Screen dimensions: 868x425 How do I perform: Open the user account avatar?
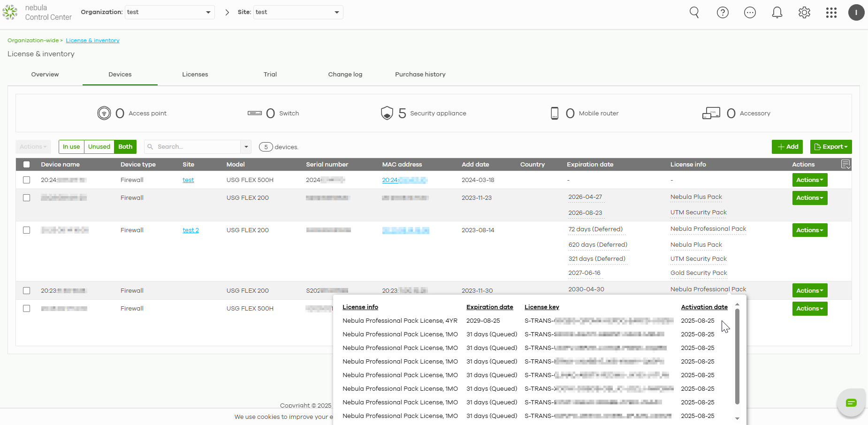856,12
